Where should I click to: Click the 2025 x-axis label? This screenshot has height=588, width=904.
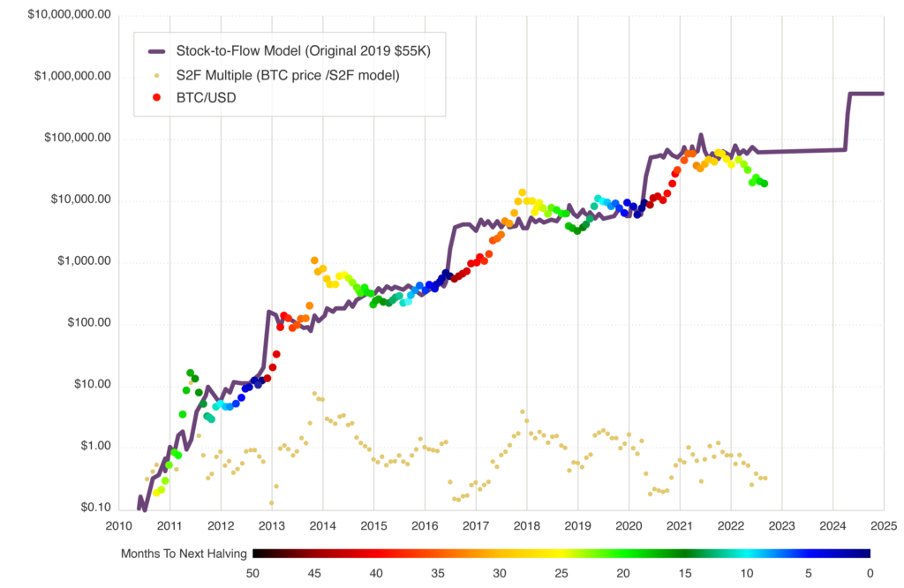(884, 525)
